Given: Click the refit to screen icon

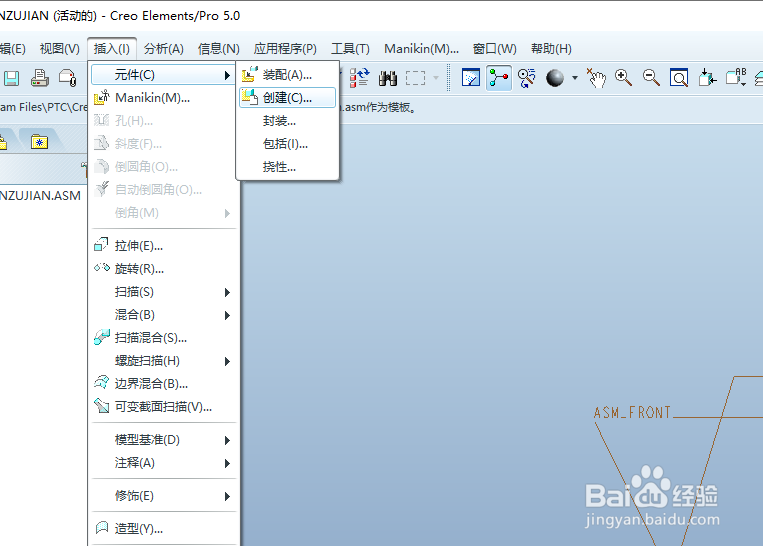Looking at the screenshot, I should [x=679, y=78].
